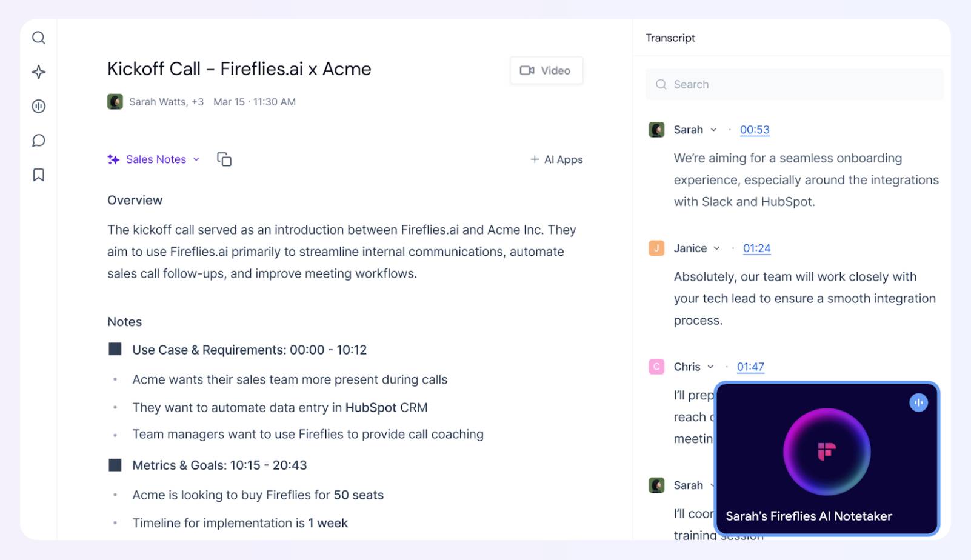Expand Sarah's speaker chevron at 00:53
The height and width of the screenshot is (560, 971).
coord(713,130)
